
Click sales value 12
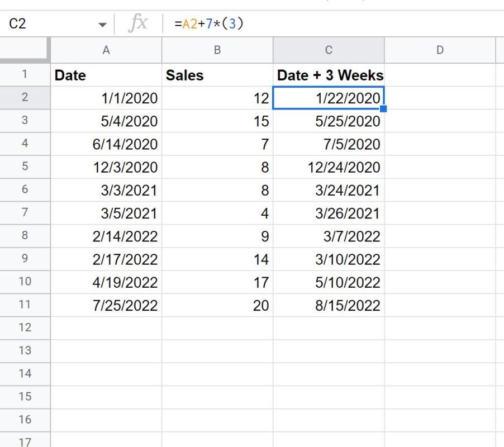click(217, 98)
